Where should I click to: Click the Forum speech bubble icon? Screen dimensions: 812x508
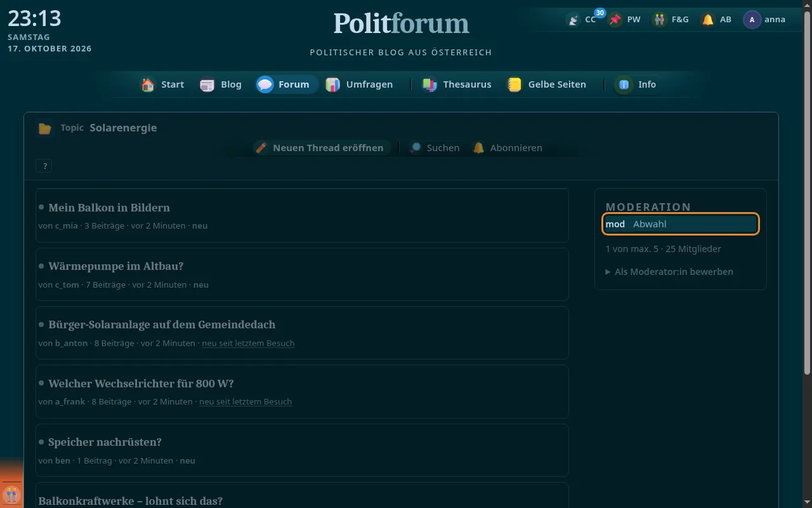point(265,84)
